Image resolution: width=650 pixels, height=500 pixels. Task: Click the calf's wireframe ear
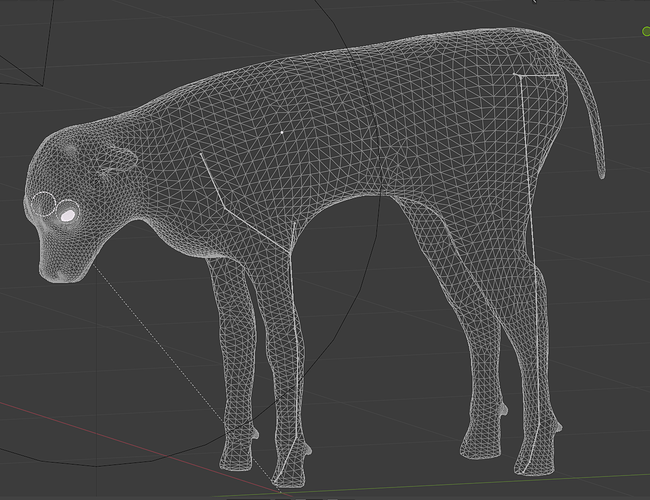[x=119, y=162]
